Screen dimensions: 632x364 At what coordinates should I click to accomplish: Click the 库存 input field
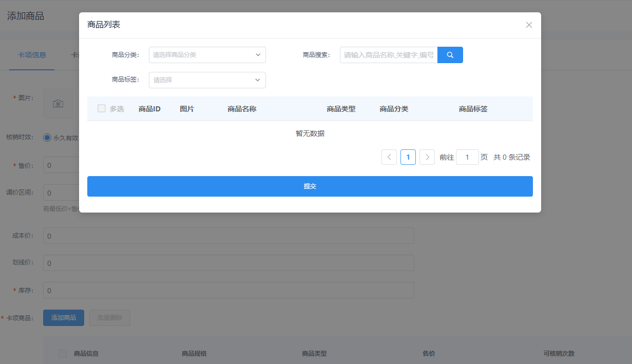click(228, 290)
